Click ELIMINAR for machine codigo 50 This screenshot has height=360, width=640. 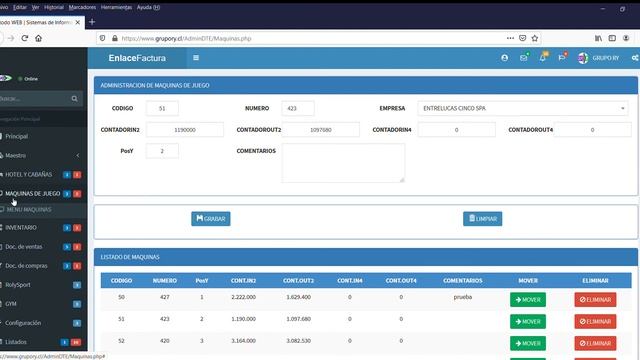(x=595, y=300)
